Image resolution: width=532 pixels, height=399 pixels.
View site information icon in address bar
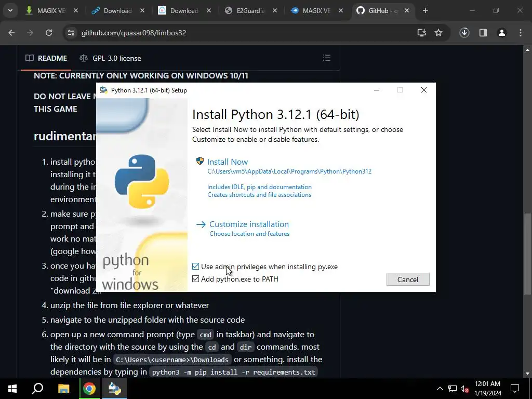(x=71, y=33)
